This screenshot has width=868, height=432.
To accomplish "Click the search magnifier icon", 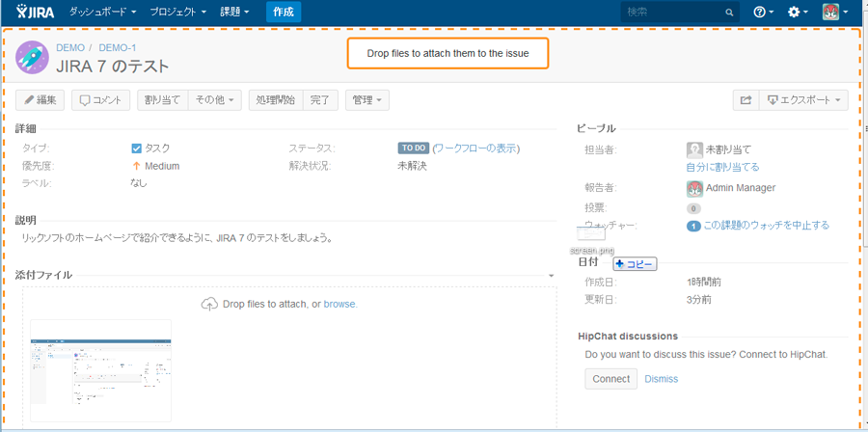I will click(729, 13).
